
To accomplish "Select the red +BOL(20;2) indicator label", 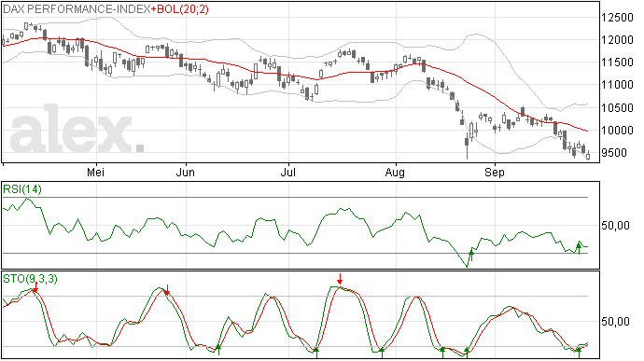I will pos(180,9).
